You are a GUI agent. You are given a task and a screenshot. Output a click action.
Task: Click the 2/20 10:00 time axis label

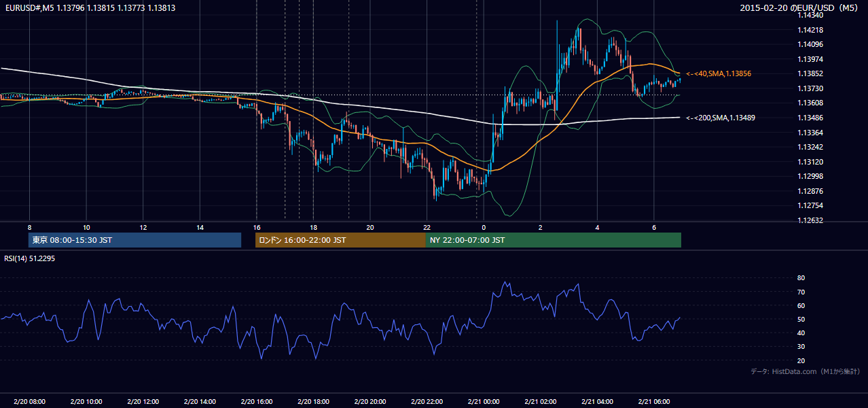86,402
